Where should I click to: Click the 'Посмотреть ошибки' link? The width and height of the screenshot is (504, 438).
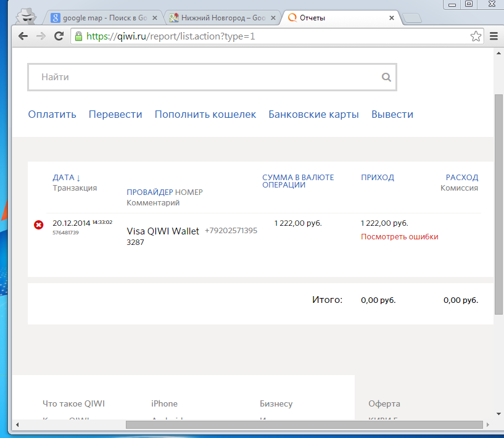(400, 236)
